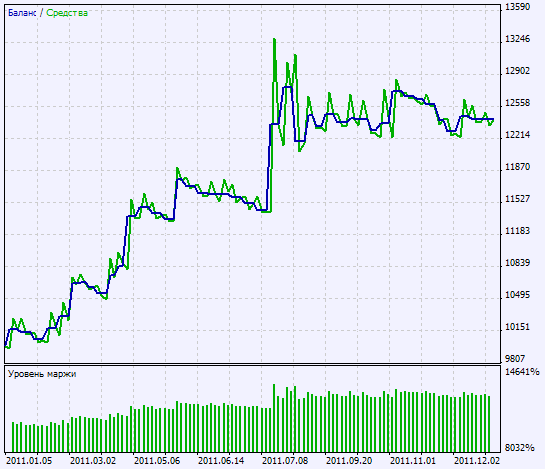545x469 pixels.
Task: Click the tallest margin level bar
Action: point(274,418)
